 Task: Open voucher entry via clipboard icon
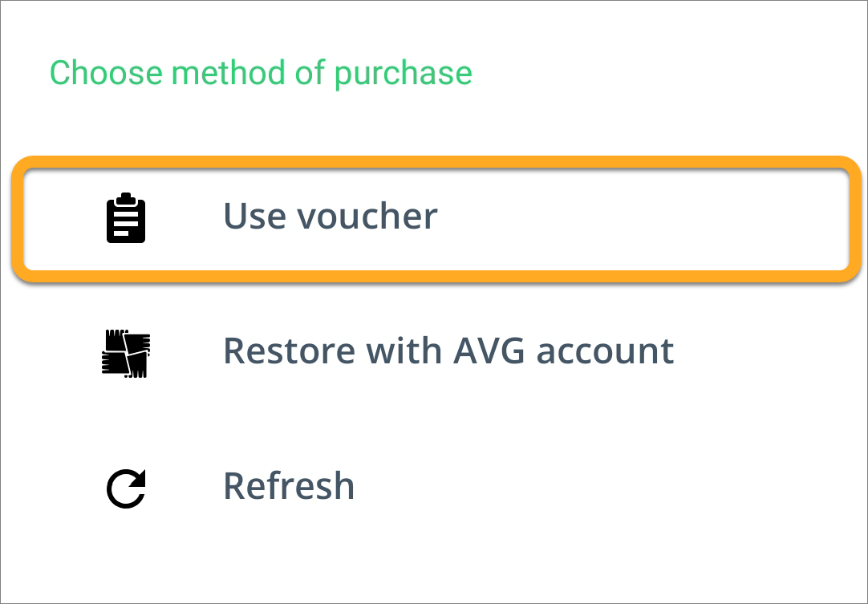pos(126,217)
